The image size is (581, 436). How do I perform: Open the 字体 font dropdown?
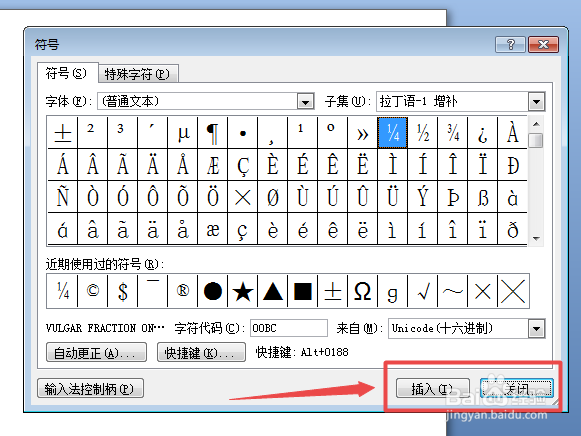pyautogui.click(x=305, y=101)
